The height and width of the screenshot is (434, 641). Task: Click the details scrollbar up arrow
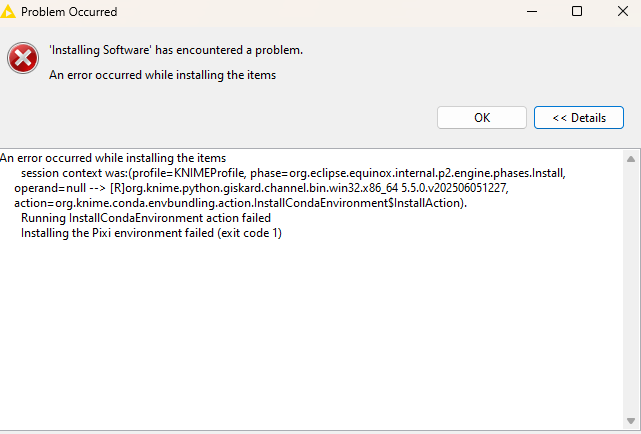[x=631, y=159]
